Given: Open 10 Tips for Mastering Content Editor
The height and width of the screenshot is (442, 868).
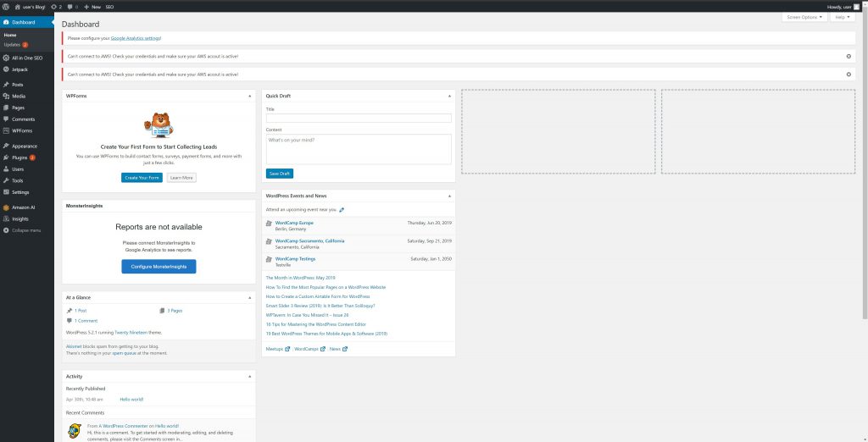Looking at the screenshot, I should 315,324.
